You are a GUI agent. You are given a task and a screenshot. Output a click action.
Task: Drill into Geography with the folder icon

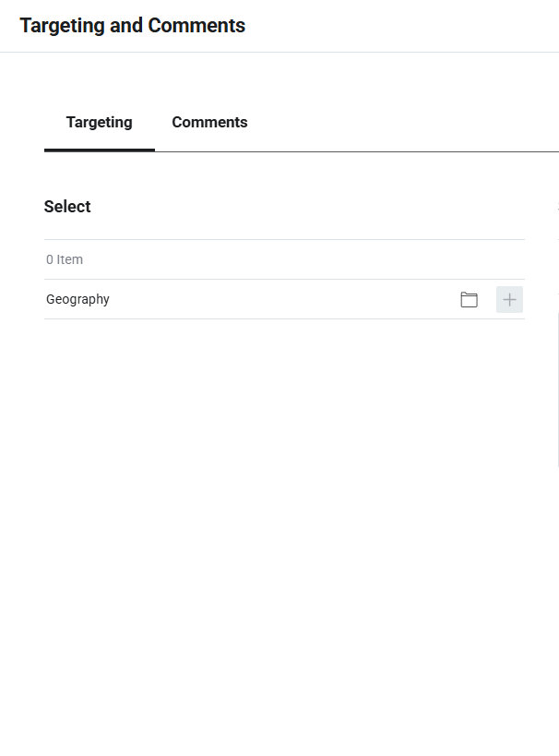[x=470, y=300]
